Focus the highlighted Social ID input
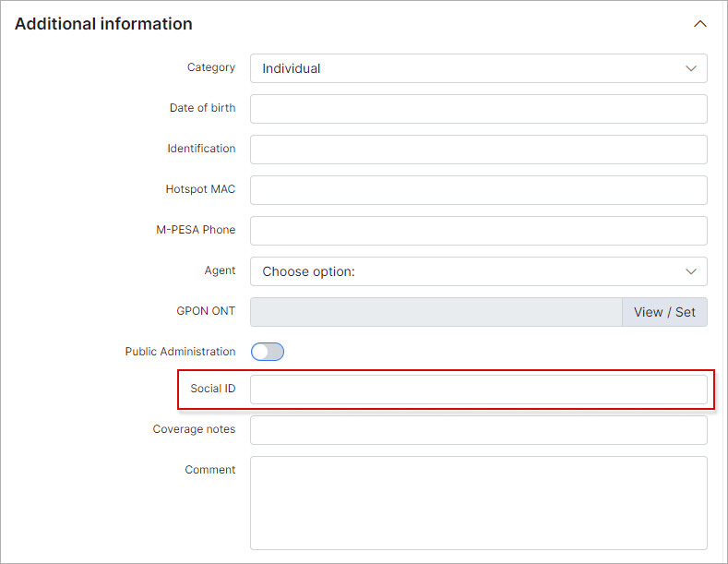The image size is (728, 564). [x=478, y=390]
